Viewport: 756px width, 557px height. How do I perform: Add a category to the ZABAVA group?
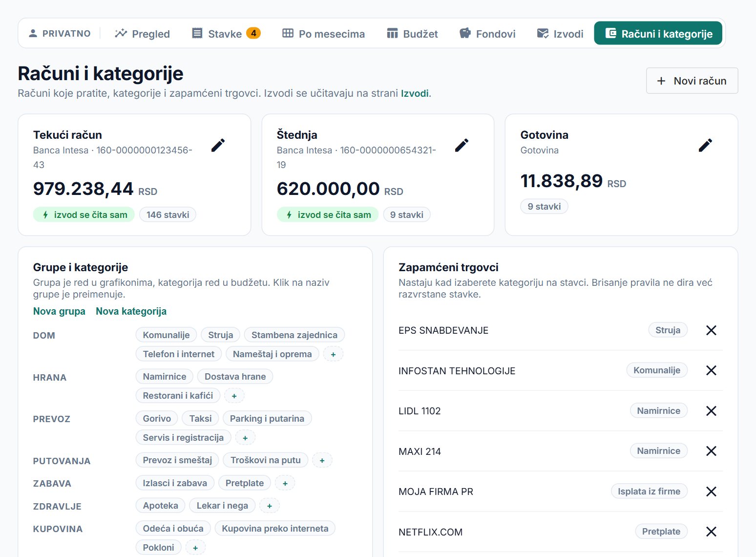(285, 483)
